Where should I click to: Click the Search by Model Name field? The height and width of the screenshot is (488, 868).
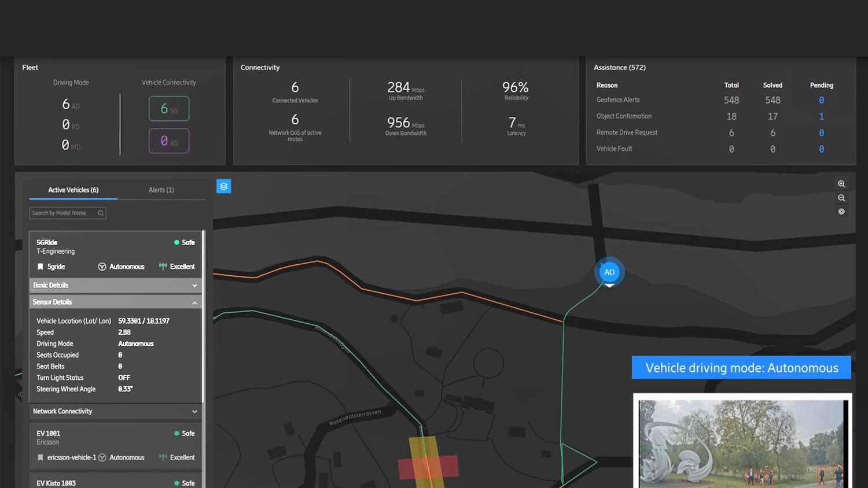click(x=63, y=213)
